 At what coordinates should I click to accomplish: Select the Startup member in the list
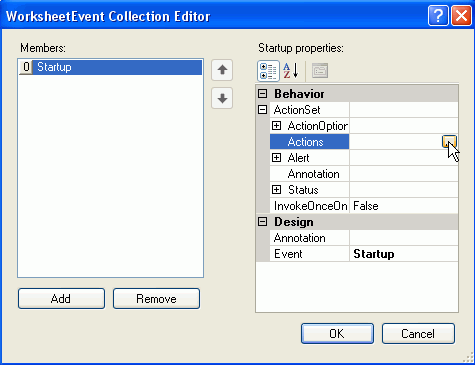[110, 67]
